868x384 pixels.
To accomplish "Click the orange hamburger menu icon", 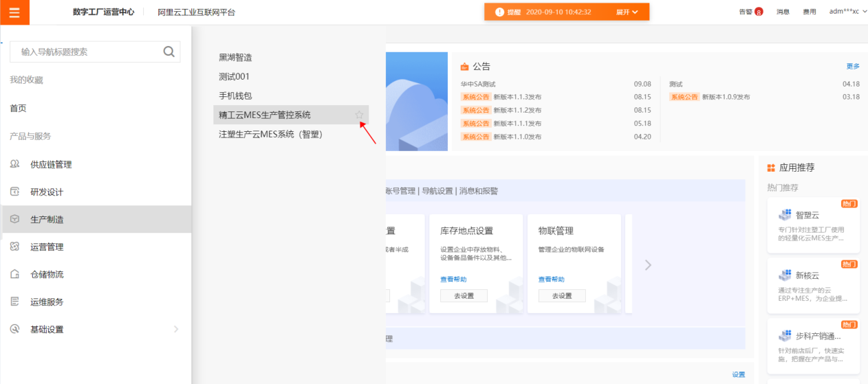I will [x=14, y=12].
